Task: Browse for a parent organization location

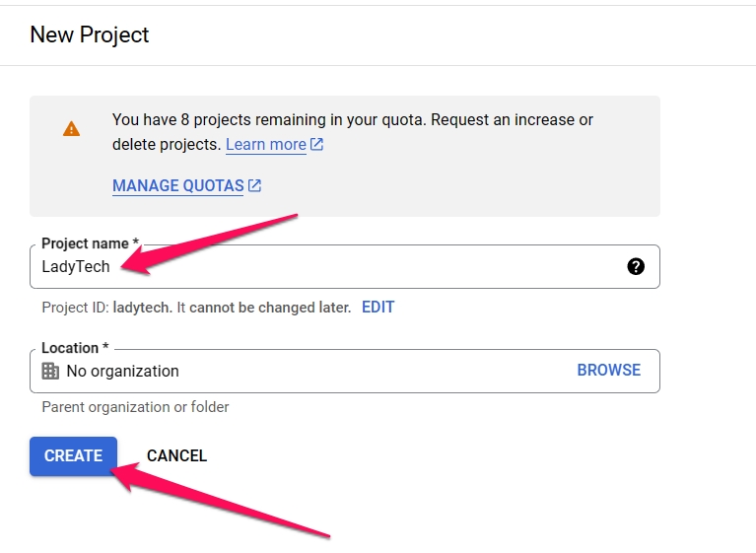Action: (608, 370)
